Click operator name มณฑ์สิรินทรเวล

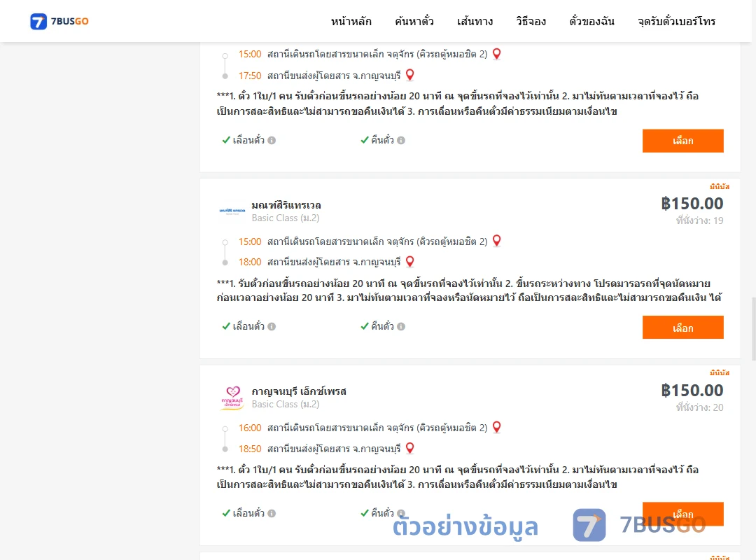tap(286, 205)
